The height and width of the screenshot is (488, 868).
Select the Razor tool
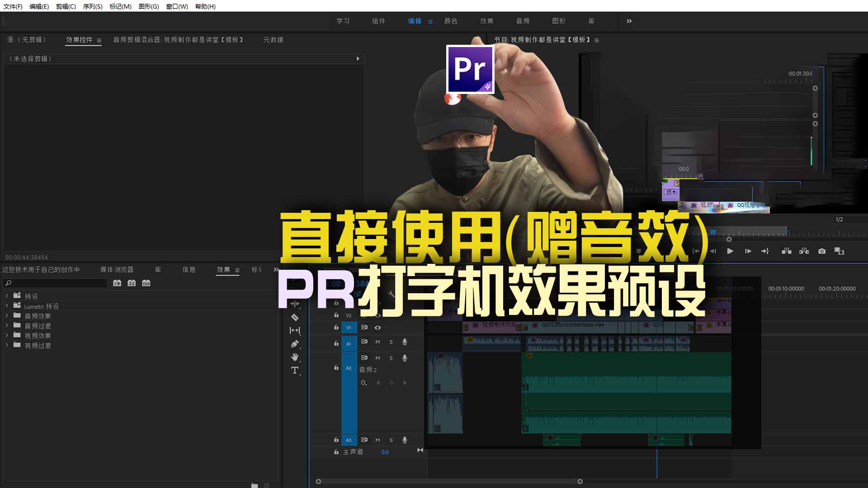coord(295,318)
